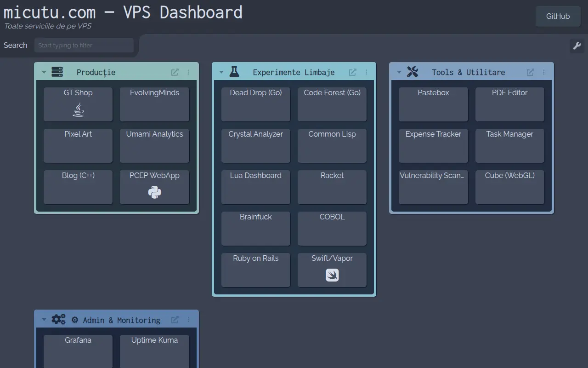The height and width of the screenshot is (368, 588).
Task: Open Admin & Monitoring external-link icon
Action: pyautogui.click(x=175, y=320)
